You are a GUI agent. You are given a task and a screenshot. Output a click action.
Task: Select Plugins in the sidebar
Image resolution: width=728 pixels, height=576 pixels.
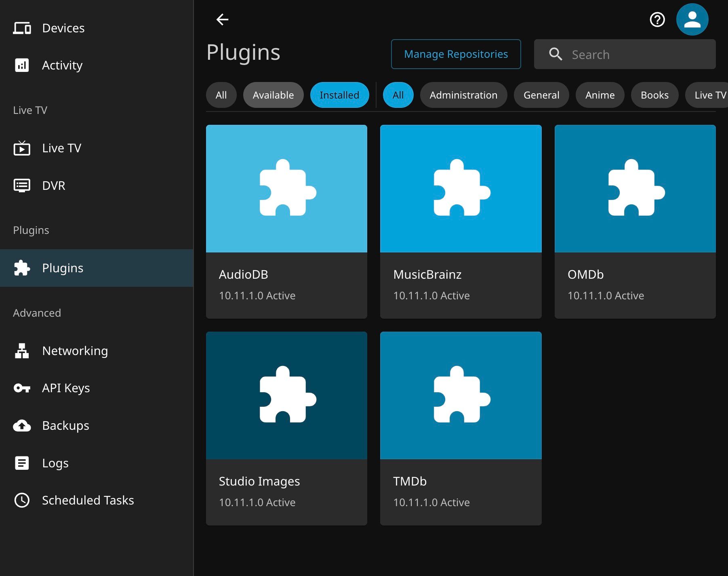[97, 268]
